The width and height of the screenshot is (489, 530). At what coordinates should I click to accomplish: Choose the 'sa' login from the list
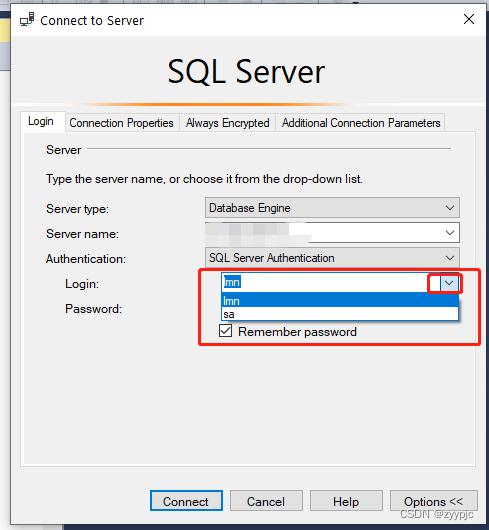coord(340,314)
